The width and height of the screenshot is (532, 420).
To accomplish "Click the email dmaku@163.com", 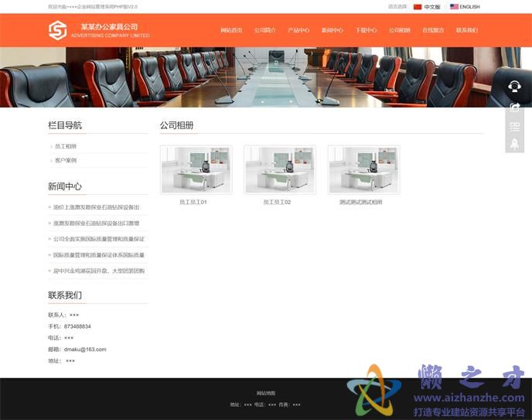I will pyautogui.click(x=85, y=350).
